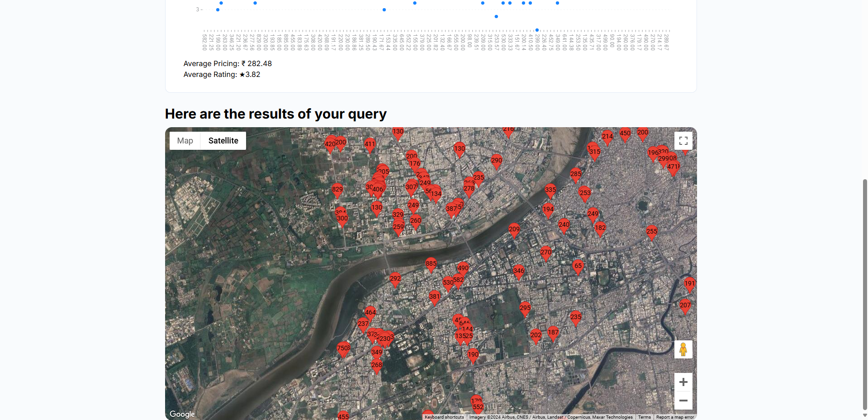
Task: Open the pin labeled 268
Action: 377,367
